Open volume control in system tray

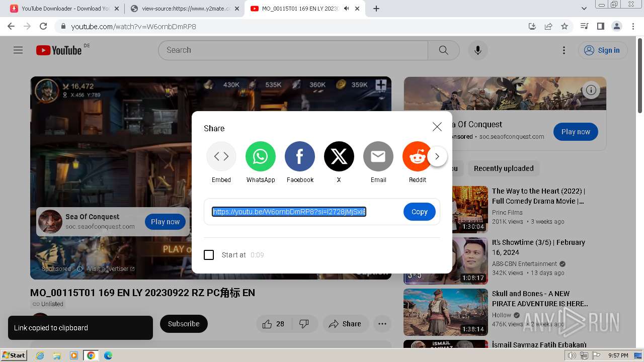pos(572,355)
